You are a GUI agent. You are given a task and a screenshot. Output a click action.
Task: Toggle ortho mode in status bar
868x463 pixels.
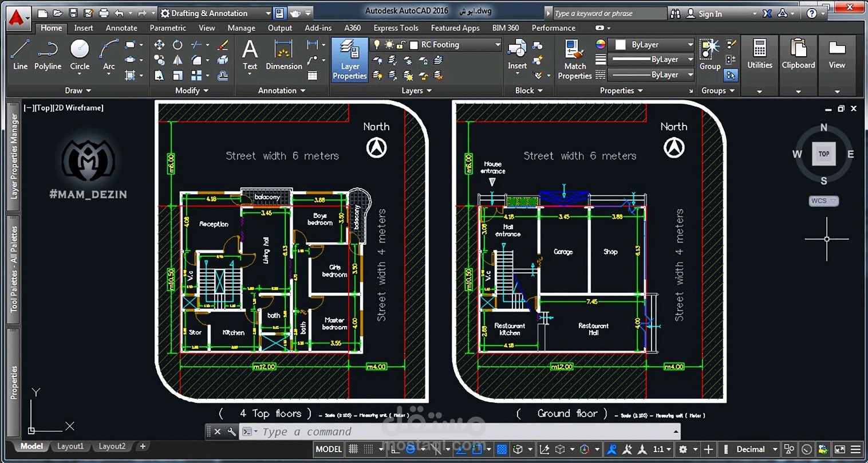coord(394,449)
